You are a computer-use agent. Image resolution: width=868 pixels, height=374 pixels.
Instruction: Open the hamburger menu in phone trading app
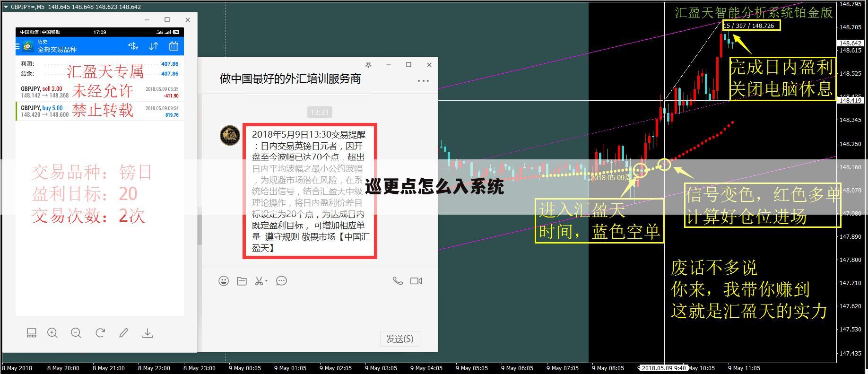(x=17, y=46)
